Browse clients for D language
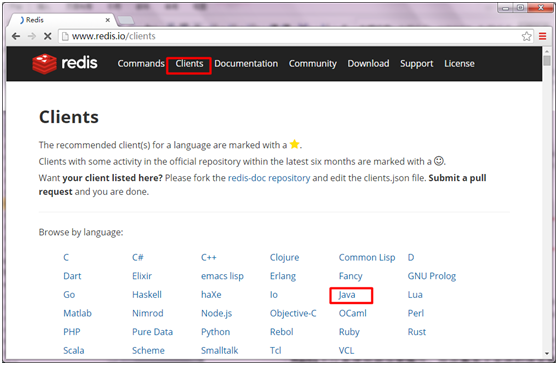Screen dimensions: 558x365 click(x=411, y=257)
